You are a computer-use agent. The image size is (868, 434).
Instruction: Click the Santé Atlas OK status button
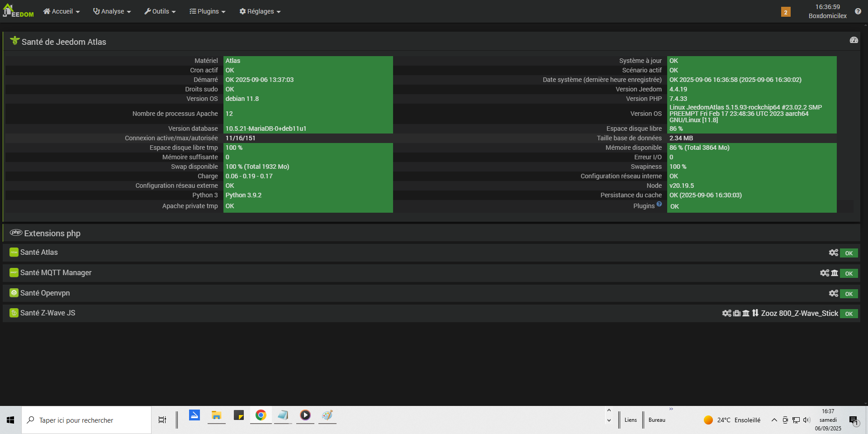[x=849, y=253]
